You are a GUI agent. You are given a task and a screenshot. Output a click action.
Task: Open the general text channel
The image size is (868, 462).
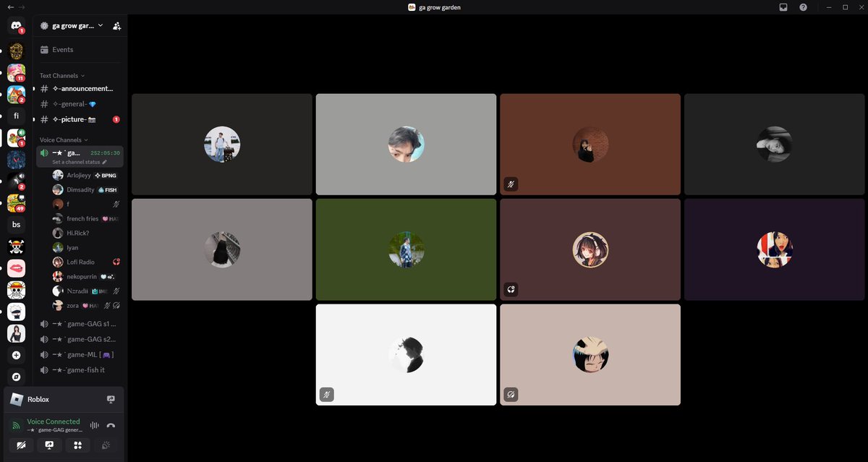(80, 104)
